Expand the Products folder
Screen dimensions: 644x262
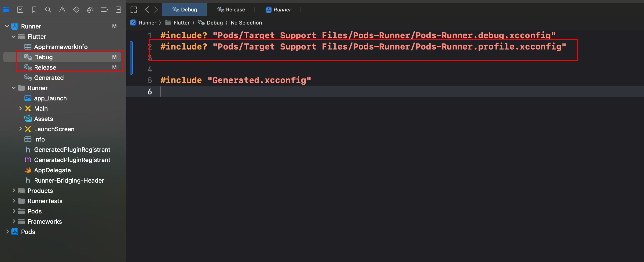[x=14, y=191]
